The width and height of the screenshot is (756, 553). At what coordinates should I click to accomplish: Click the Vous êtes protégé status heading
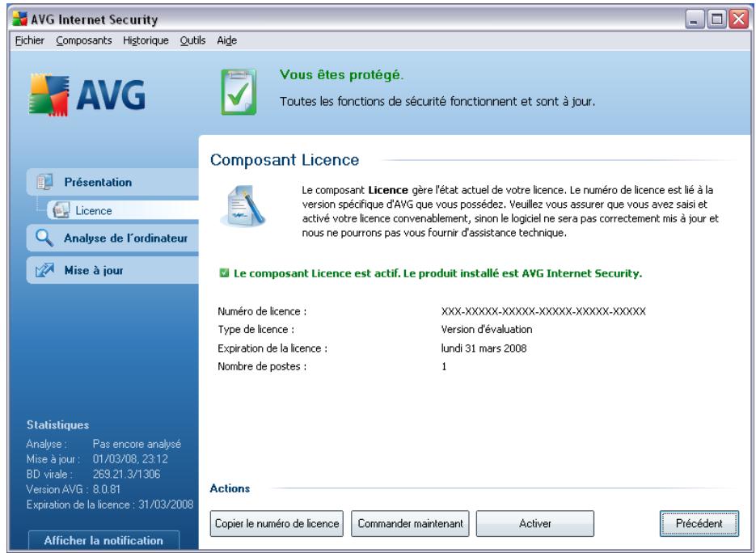[342, 74]
